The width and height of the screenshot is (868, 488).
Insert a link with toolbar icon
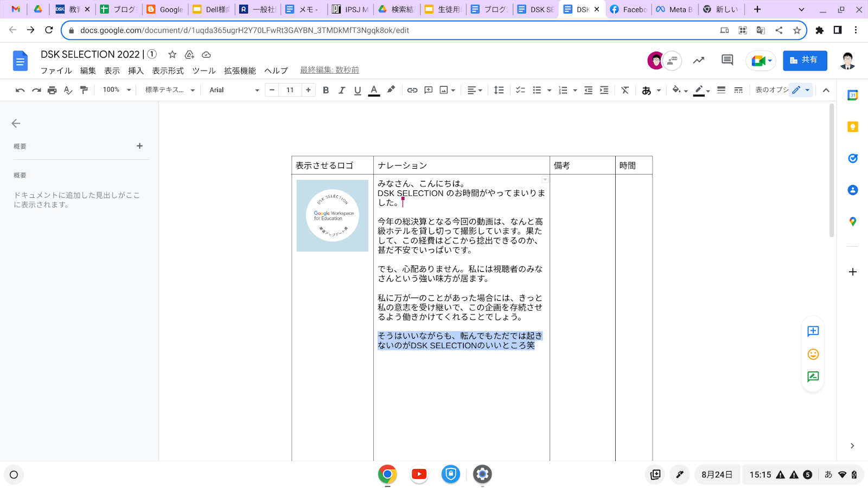click(412, 90)
